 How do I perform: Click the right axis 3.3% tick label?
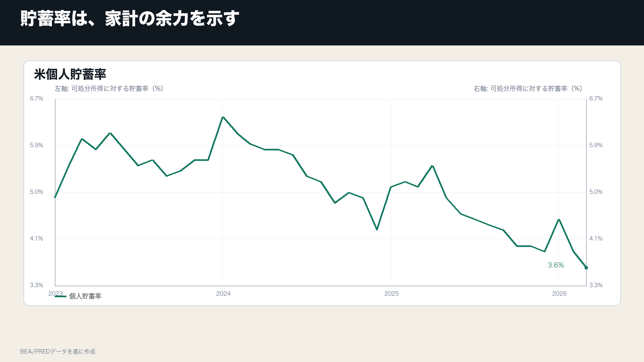(x=596, y=285)
